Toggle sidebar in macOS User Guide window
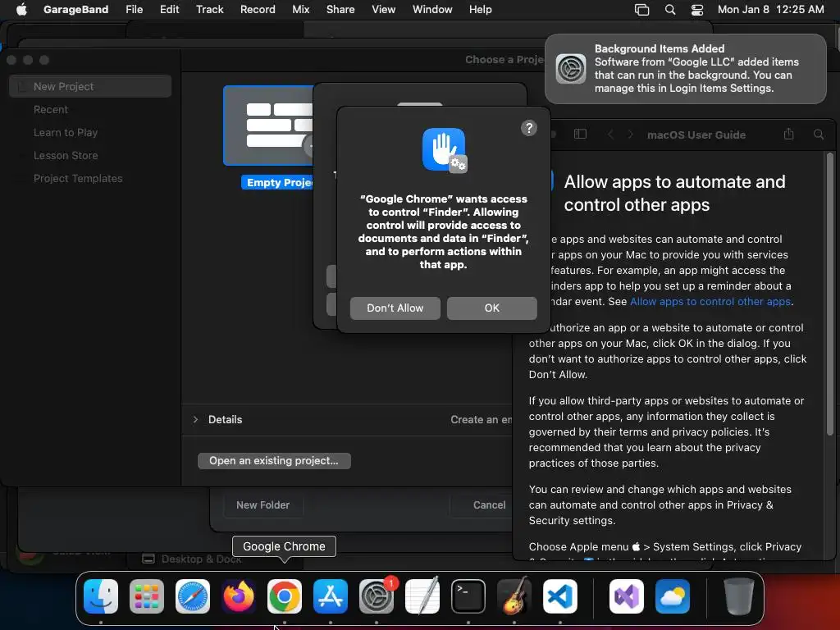 click(580, 135)
